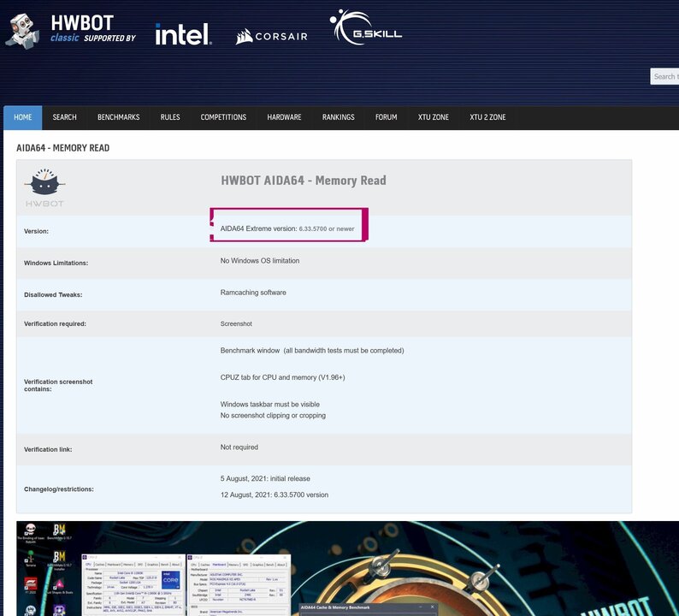Focus the search input field
The width and height of the screenshot is (679, 616).
click(x=664, y=76)
